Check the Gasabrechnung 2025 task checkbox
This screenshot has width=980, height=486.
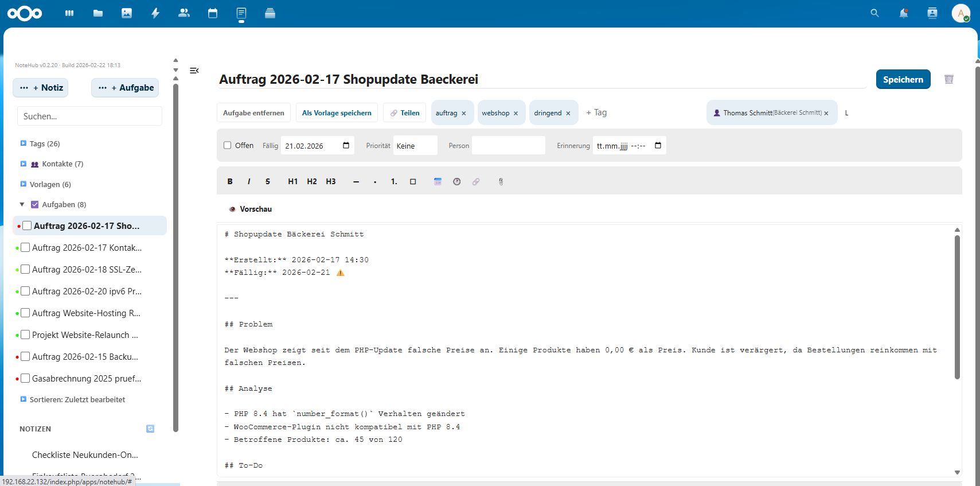click(x=25, y=378)
